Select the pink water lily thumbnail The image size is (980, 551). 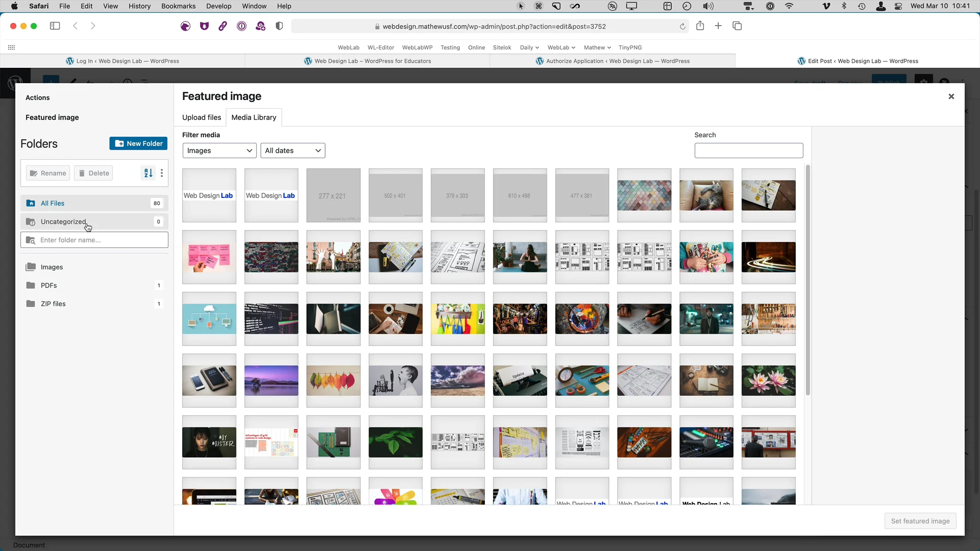pos(768,381)
